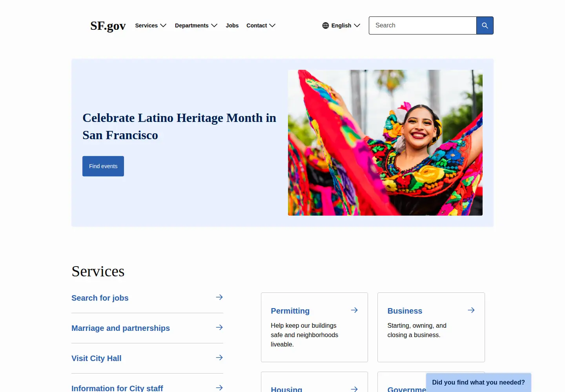This screenshot has width=565, height=392.
Task: Open the Permitting services link
Action: [x=290, y=311]
